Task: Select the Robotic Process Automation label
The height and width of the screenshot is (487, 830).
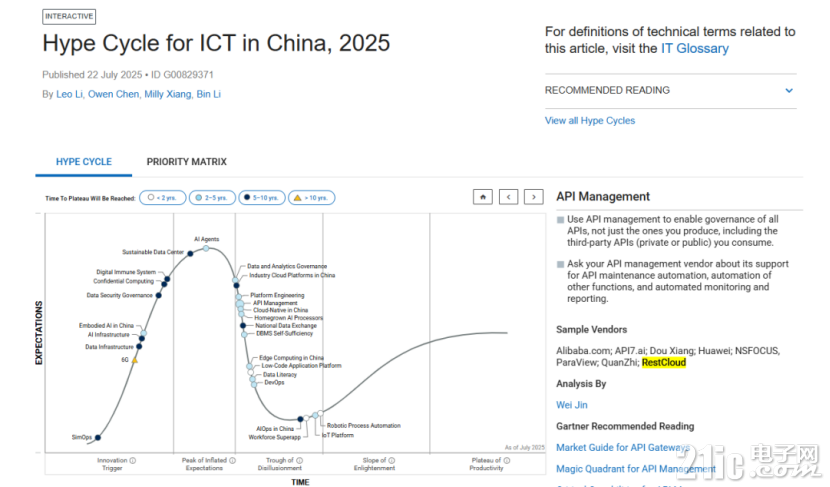Action: point(364,426)
